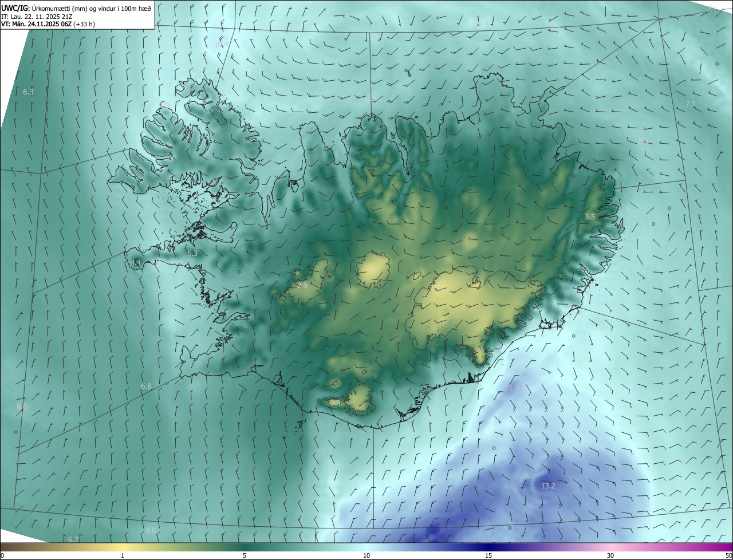The height and width of the screenshot is (560, 733).
Task: Click the 5 tick label on the color scale
Action: point(245,555)
